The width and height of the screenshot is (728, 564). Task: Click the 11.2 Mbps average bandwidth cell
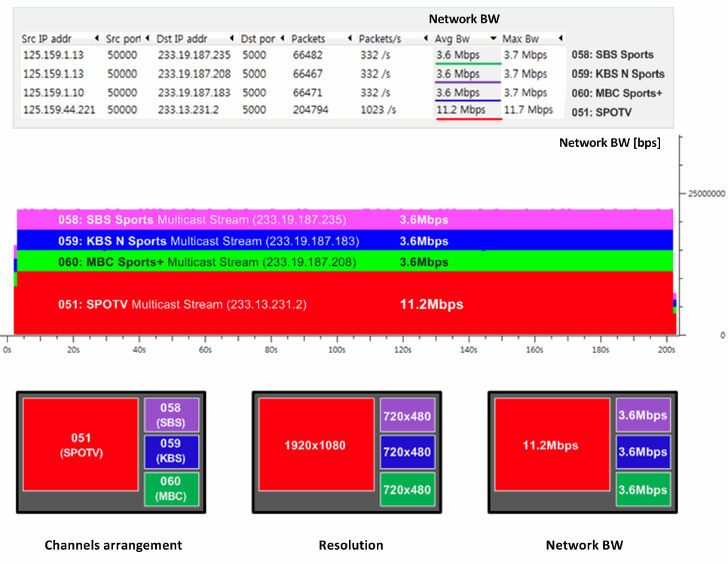tap(467, 110)
